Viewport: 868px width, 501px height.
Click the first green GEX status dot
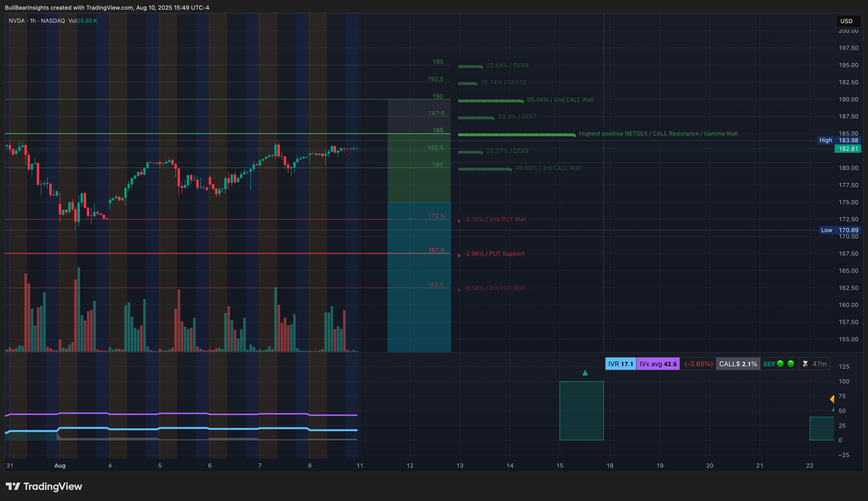[x=780, y=363]
